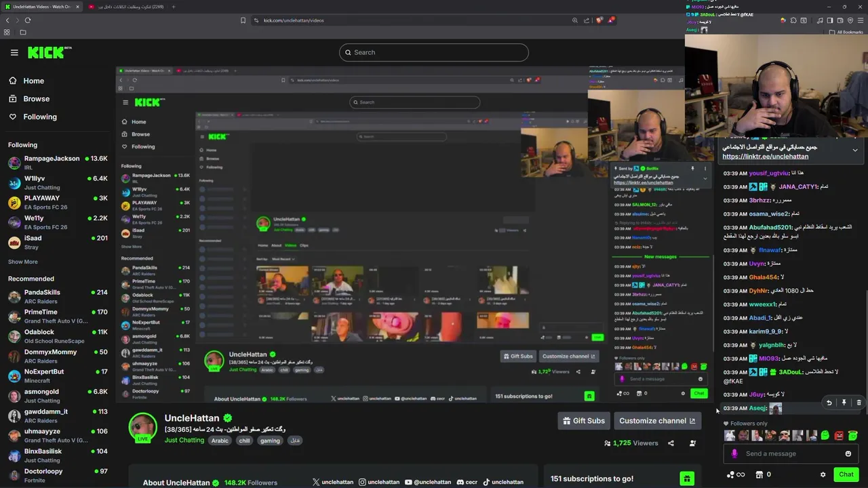Click Customize channel button

click(657, 421)
